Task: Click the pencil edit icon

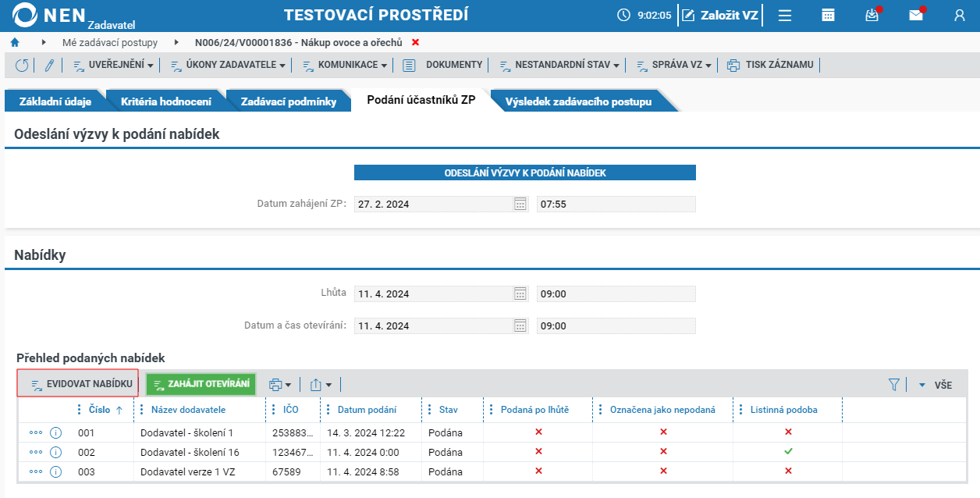Action: 49,66
